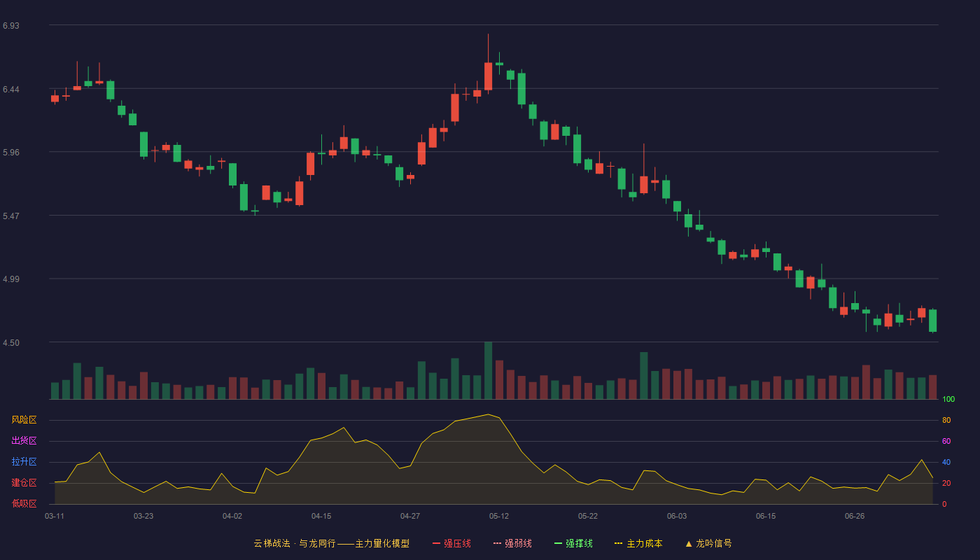The image size is (980, 560).
Task: Click the 04-27 date label
Action: point(410,516)
